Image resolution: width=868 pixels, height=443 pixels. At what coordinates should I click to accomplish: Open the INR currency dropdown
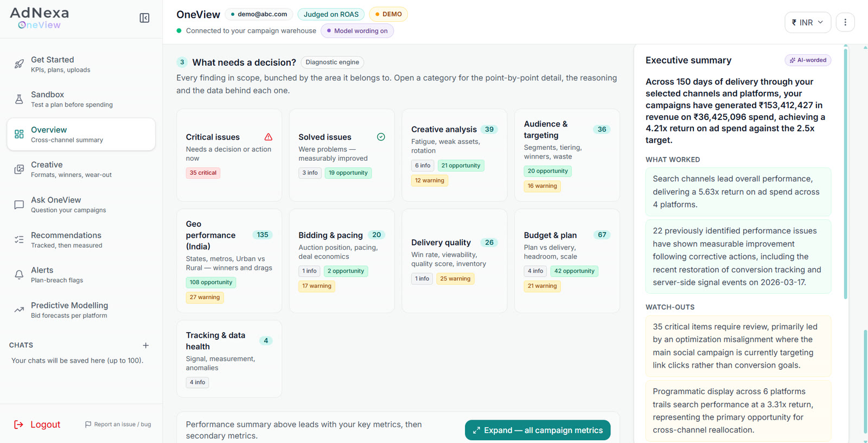(x=808, y=22)
